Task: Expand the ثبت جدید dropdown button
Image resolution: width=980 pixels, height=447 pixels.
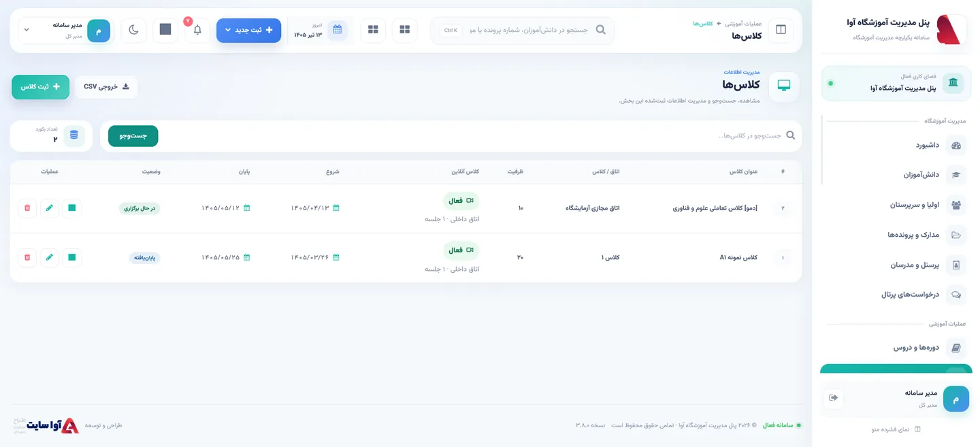Action: point(248,30)
